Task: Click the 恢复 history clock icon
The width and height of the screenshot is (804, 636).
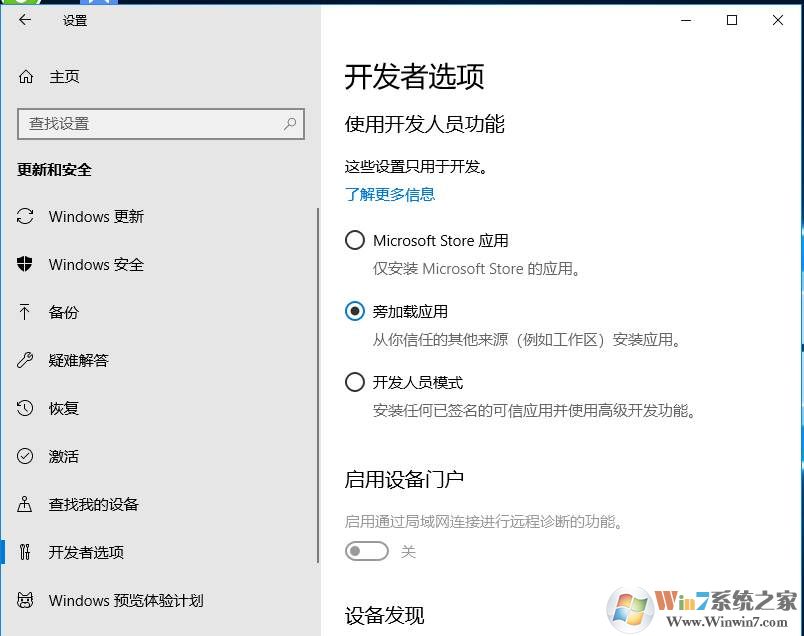Action: (25, 408)
